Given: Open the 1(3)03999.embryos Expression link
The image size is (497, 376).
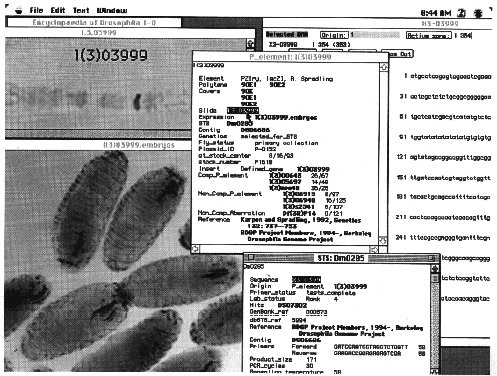Looking at the screenshot, I should (x=286, y=117).
